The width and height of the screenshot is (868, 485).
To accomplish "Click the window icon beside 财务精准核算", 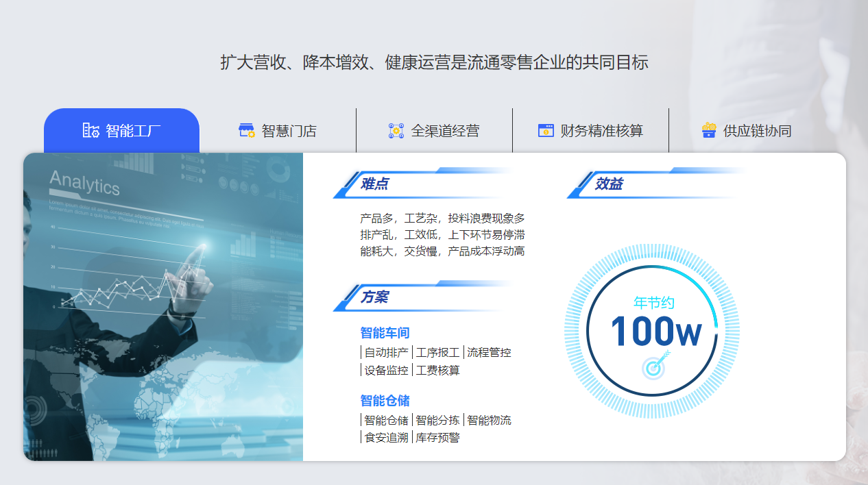I will pos(546,130).
